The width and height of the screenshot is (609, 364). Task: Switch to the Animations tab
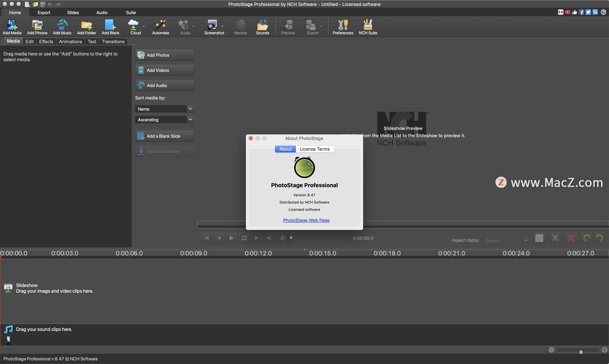(x=70, y=42)
